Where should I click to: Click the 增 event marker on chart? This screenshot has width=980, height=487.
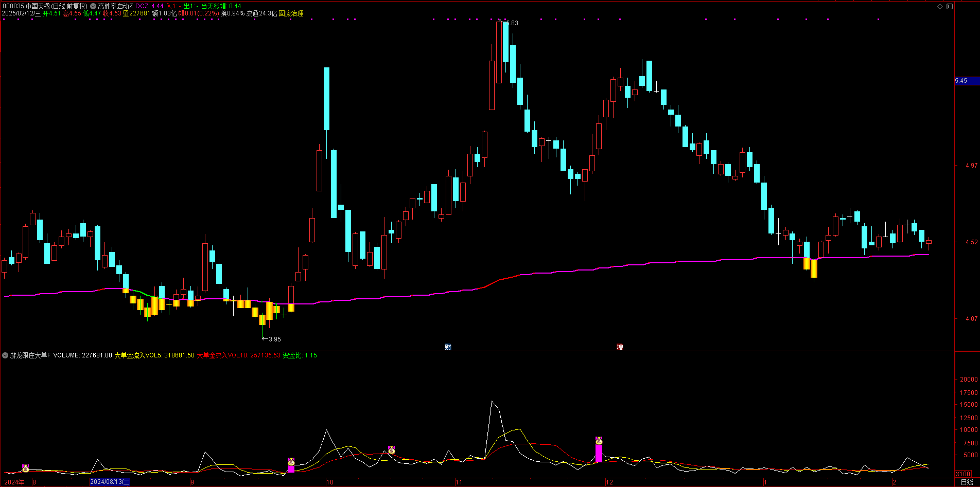[620, 347]
